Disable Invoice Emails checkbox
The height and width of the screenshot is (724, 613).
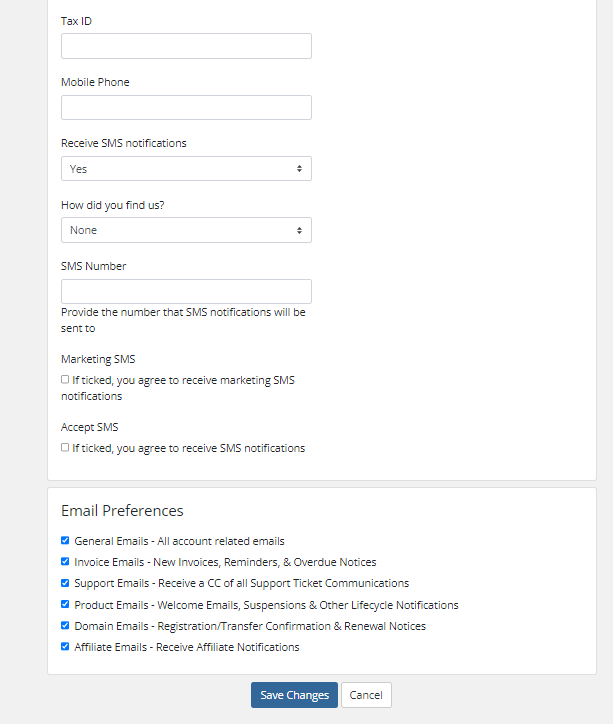(65, 561)
